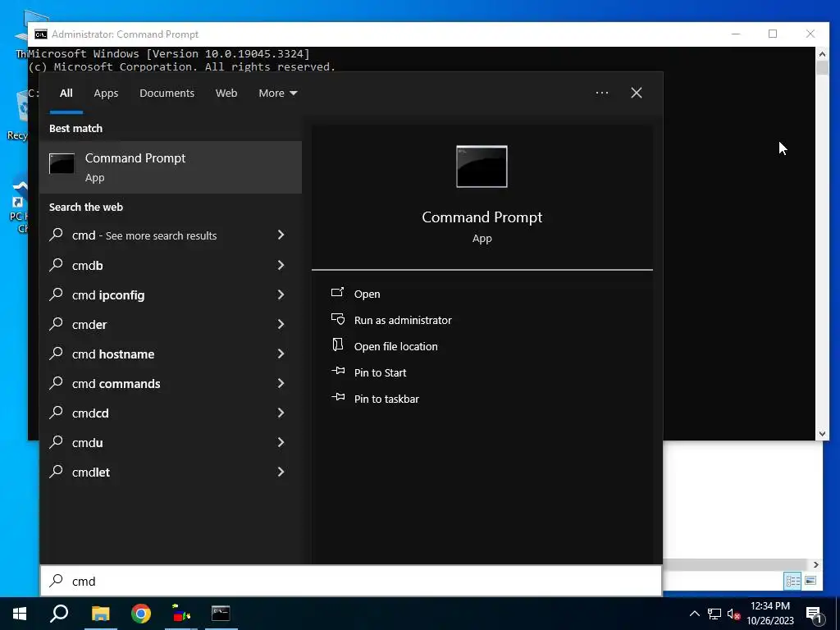Switch to Command Prompt taskbar button
This screenshot has width=840, height=630.
pyautogui.click(x=221, y=614)
